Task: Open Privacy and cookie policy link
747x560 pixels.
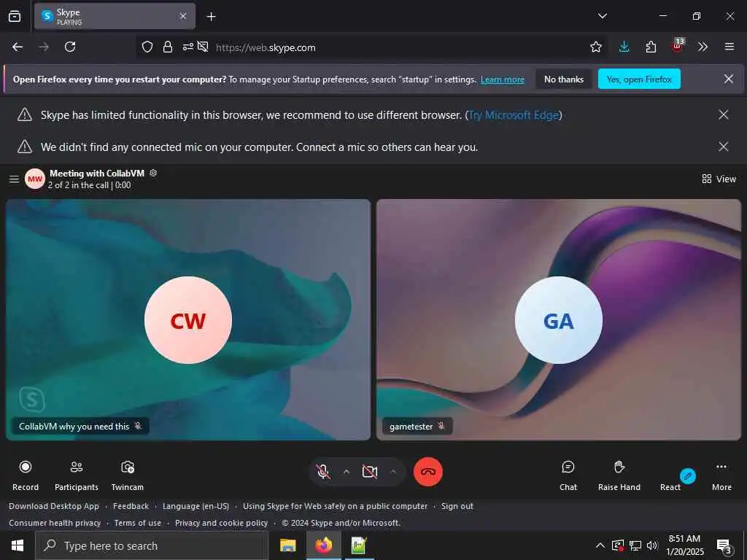Action: [222, 523]
